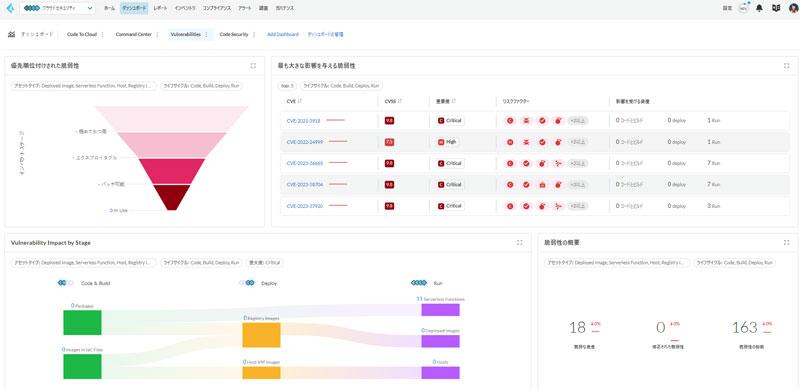Click the top 5 filter chip

pyautogui.click(x=287, y=86)
